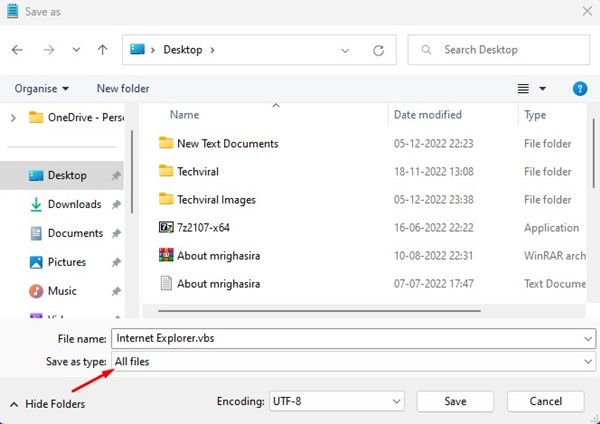Viewport: 600px width, 424px height.
Task: Click the Save button
Action: tap(455, 401)
